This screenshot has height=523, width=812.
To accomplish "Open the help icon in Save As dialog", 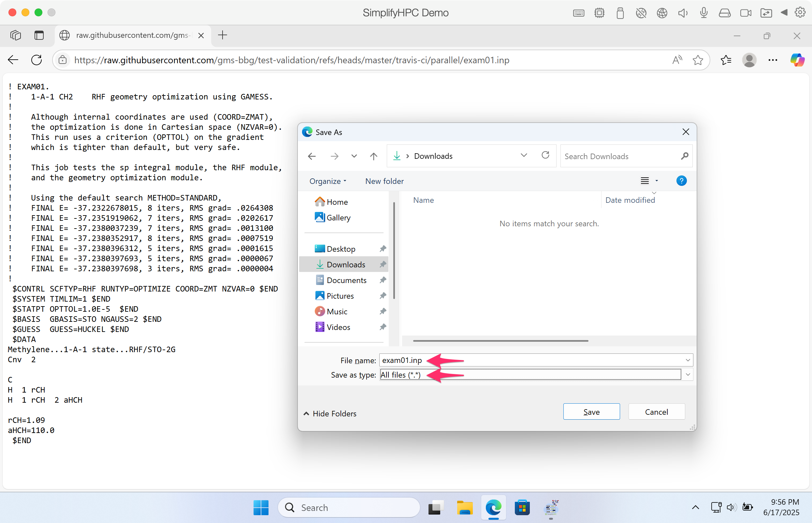I will (681, 181).
